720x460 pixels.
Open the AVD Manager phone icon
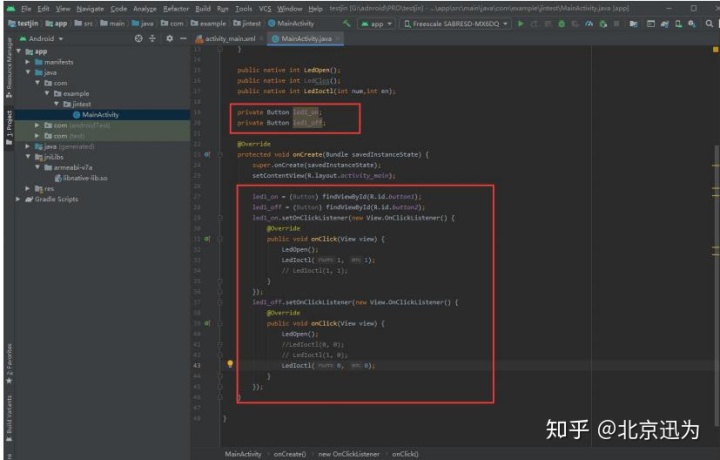click(x=679, y=23)
